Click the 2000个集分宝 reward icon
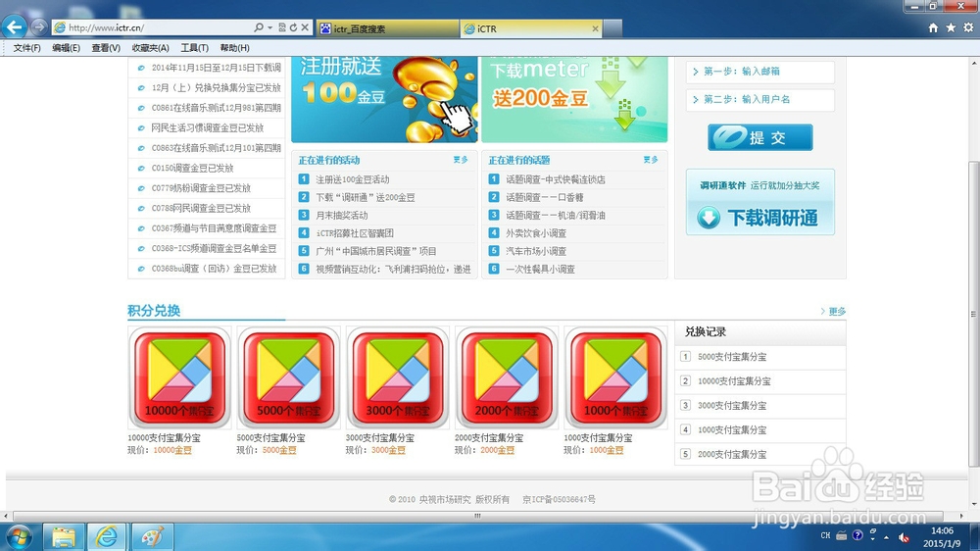The width and height of the screenshot is (980, 551). click(507, 377)
